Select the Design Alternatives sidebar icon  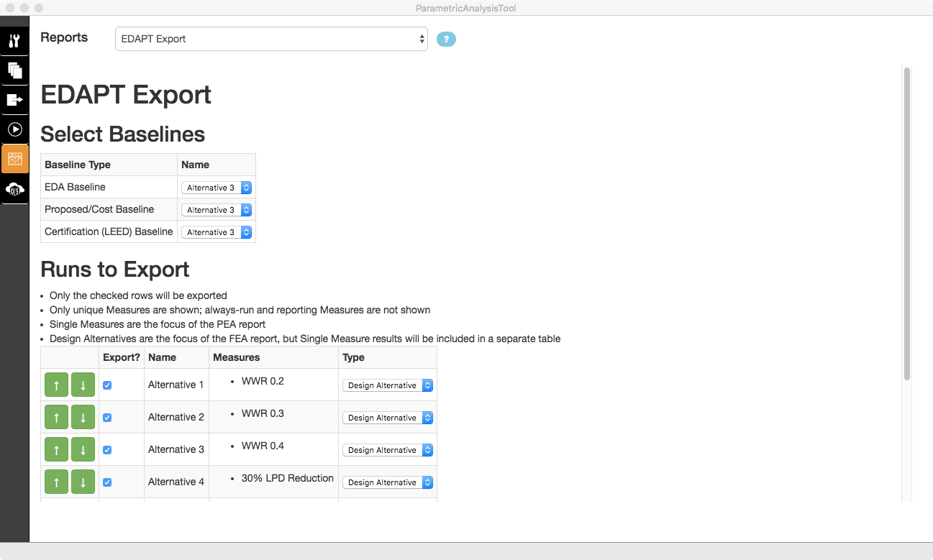pos(14,70)
